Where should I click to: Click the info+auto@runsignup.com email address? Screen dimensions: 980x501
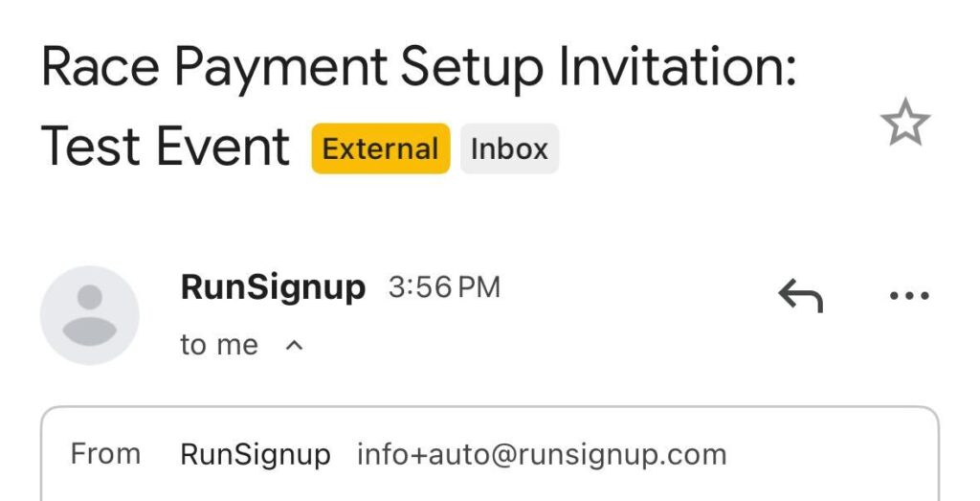coord(542,454)
